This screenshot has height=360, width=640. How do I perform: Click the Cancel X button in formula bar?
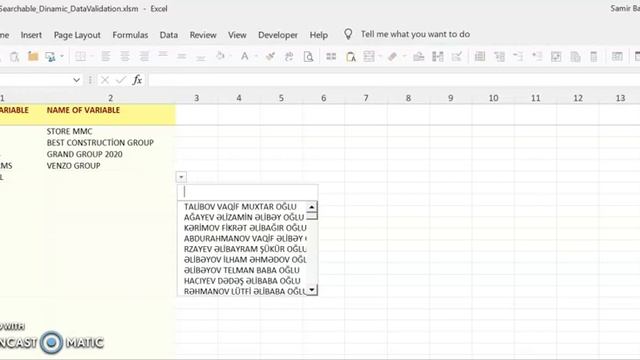(x=105, y=80)
